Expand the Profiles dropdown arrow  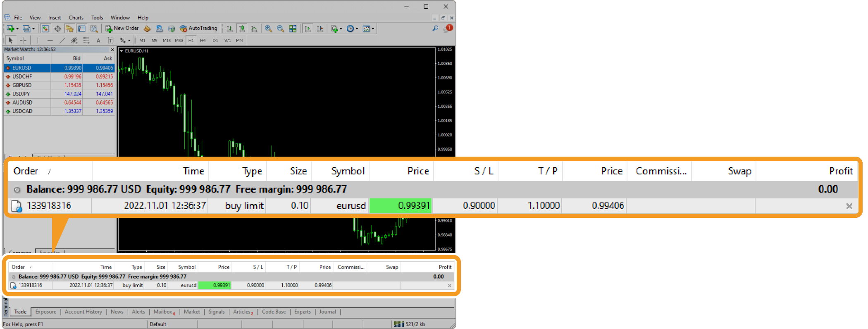pos(33,29)
